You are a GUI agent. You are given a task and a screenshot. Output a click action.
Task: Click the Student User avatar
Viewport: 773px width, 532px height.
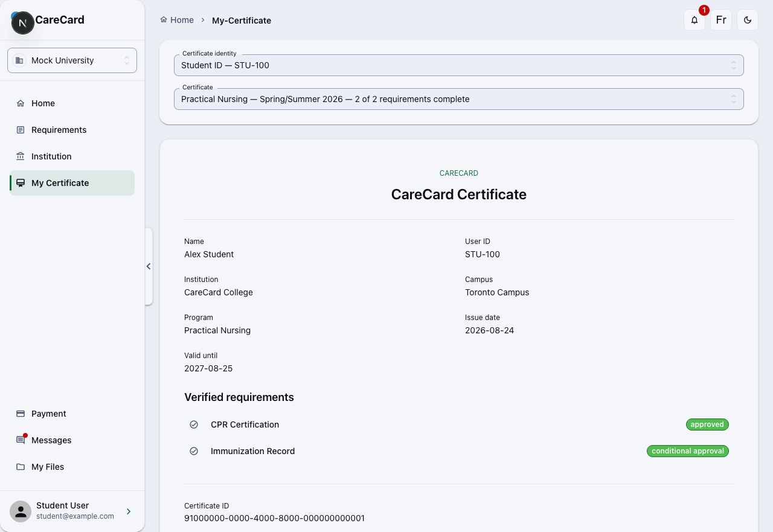[21, 511]
